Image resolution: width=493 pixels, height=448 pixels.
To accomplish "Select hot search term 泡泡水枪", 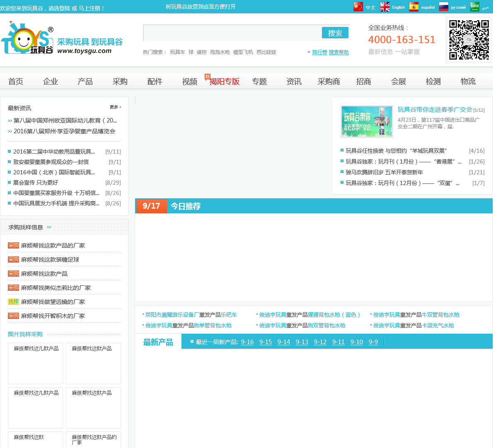I will [x=220, y=52].
